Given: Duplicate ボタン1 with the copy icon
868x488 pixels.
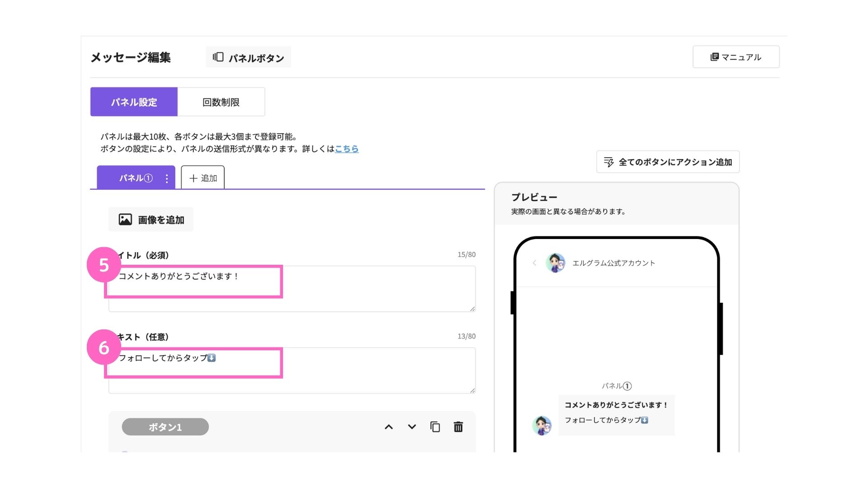Looking at the screenshot, I should click(x=435, y=427).
